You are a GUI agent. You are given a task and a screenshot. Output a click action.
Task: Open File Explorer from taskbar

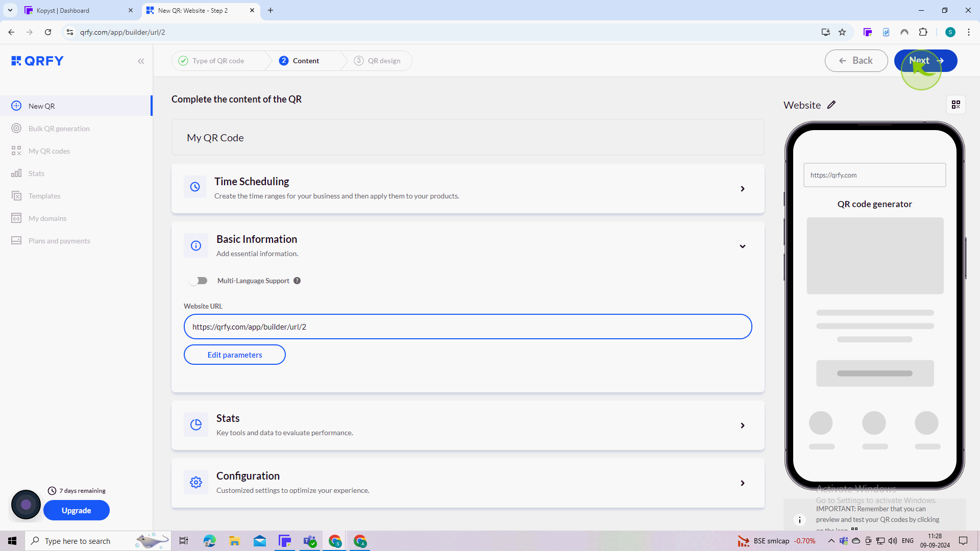234,541
